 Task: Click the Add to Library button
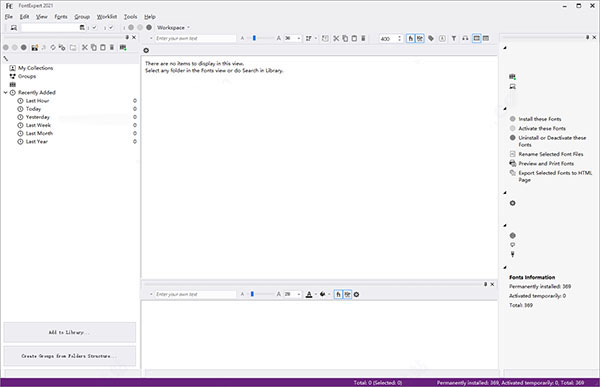[x=70, y=332]
